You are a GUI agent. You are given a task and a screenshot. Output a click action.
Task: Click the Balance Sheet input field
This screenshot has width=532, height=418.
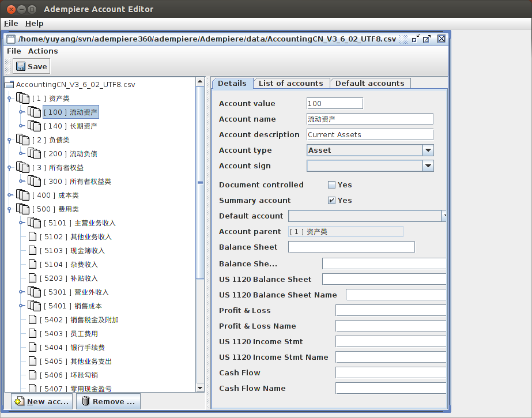[x=352, y=247]
